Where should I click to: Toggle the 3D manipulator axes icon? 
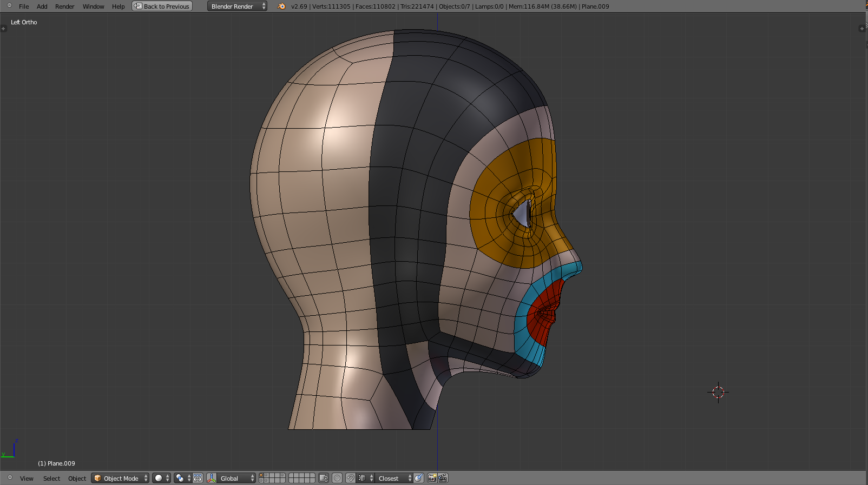pos(212,478)
